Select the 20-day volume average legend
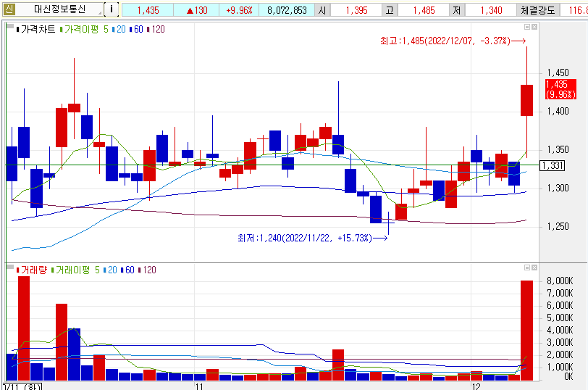Image resolution: width=588 pixels, height=390 pixels. pos(110,270)
